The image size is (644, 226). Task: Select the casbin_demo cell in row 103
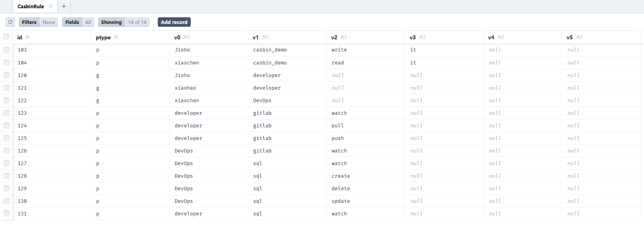(270, 50)
